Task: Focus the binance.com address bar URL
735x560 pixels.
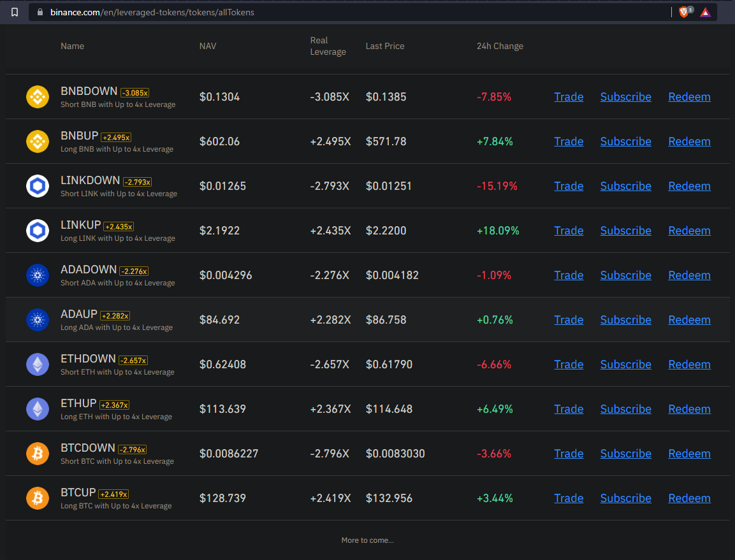Action: coord(152,12)
